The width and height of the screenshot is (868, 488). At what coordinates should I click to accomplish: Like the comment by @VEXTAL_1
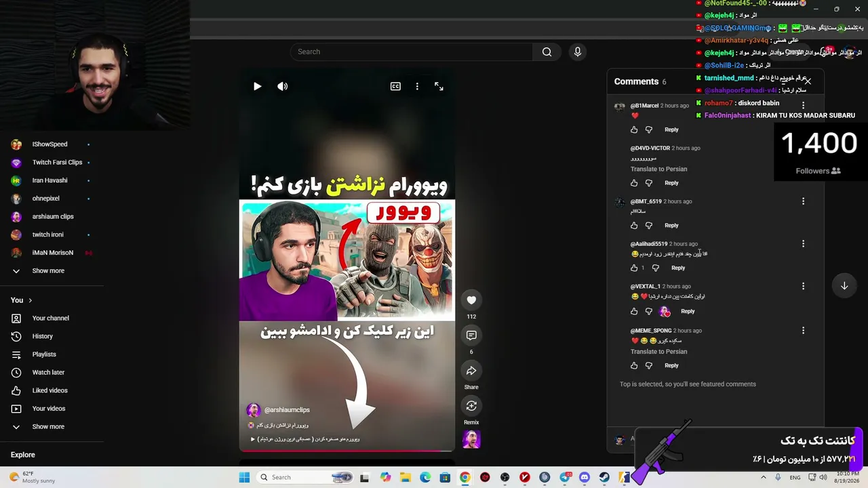point(634,311)
